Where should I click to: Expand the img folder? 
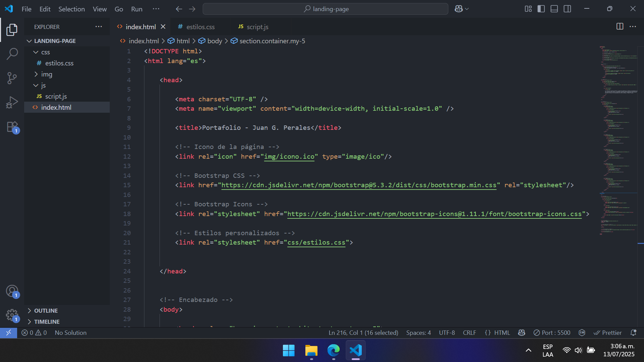pyautogui.click(x=67, y=74)
